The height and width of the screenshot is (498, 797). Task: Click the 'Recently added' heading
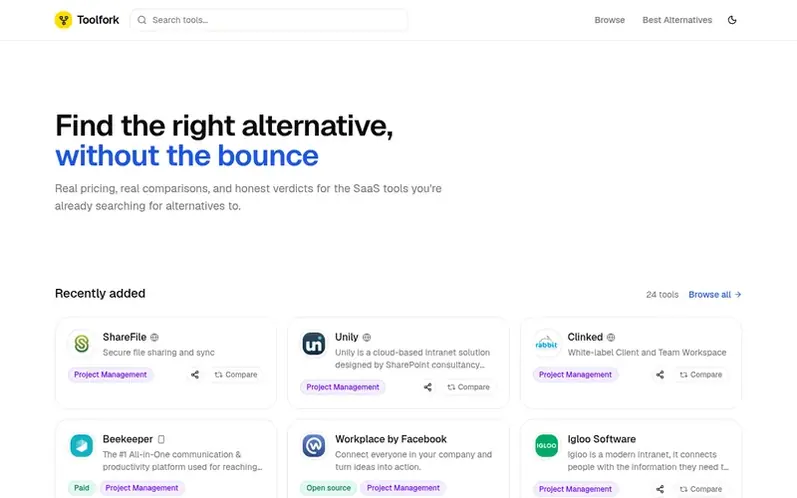(x=100, y=293)
